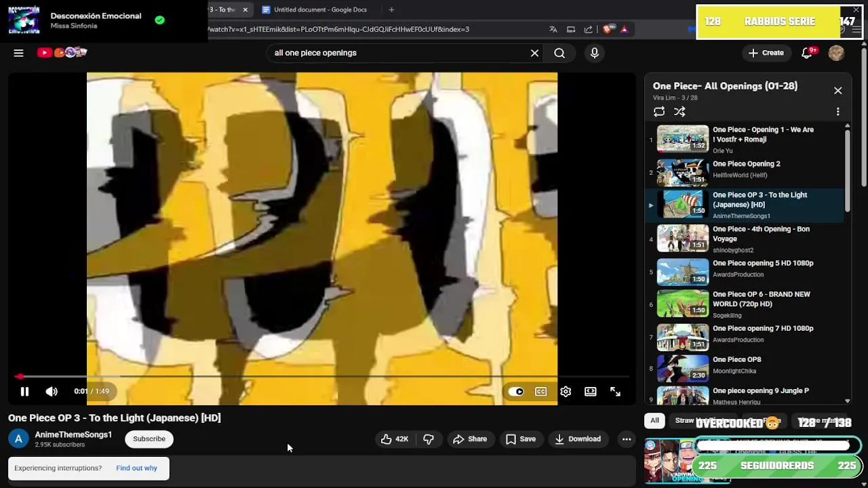Open the Brave Rewards triangle icon

coord(624,29)
